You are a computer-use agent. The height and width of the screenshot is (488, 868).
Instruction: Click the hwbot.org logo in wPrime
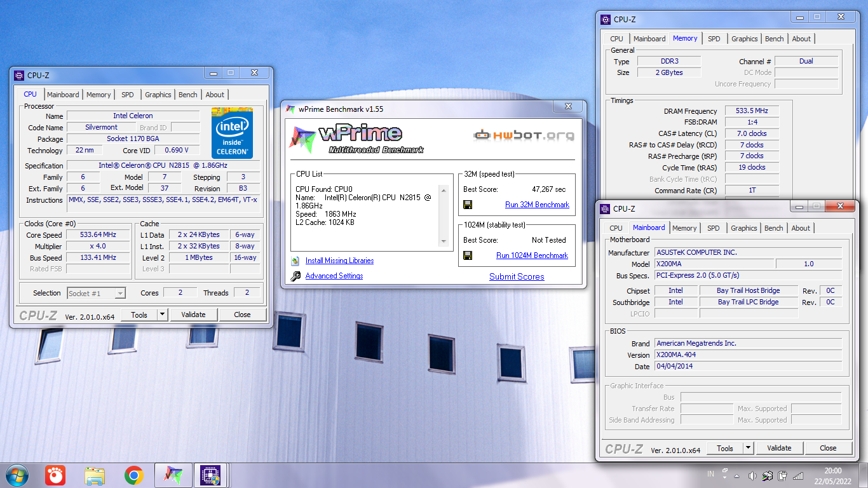point(524,135)
